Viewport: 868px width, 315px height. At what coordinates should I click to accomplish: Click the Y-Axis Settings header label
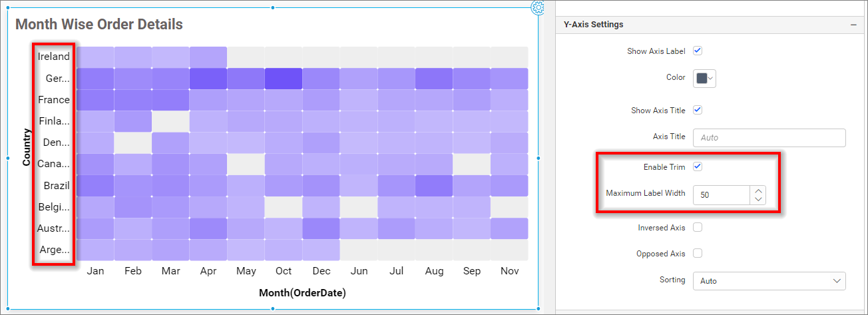point(593,25)
